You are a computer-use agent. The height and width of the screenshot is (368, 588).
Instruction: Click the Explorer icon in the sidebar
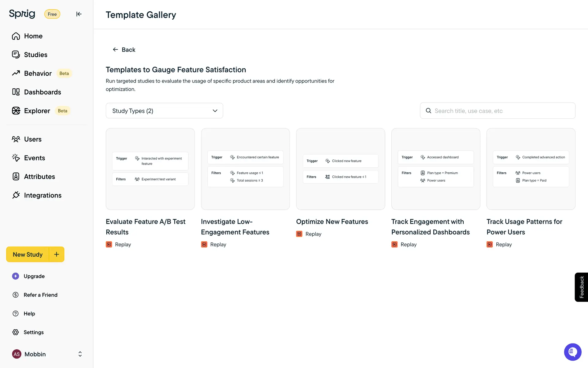pyautogui.click(x=16, y=111)
